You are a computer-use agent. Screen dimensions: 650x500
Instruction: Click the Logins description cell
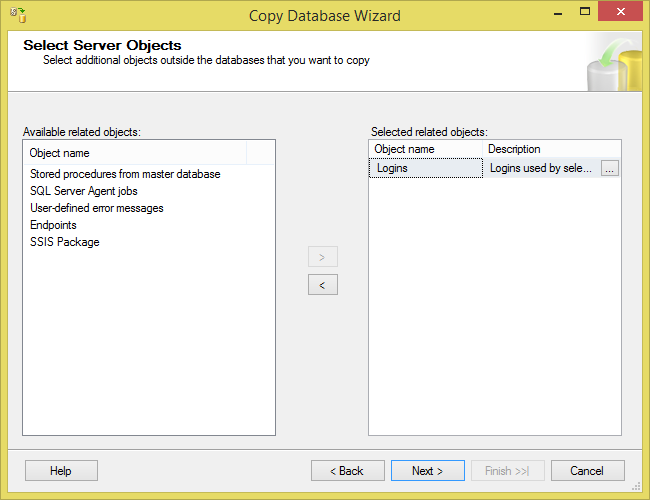[541, 168]
